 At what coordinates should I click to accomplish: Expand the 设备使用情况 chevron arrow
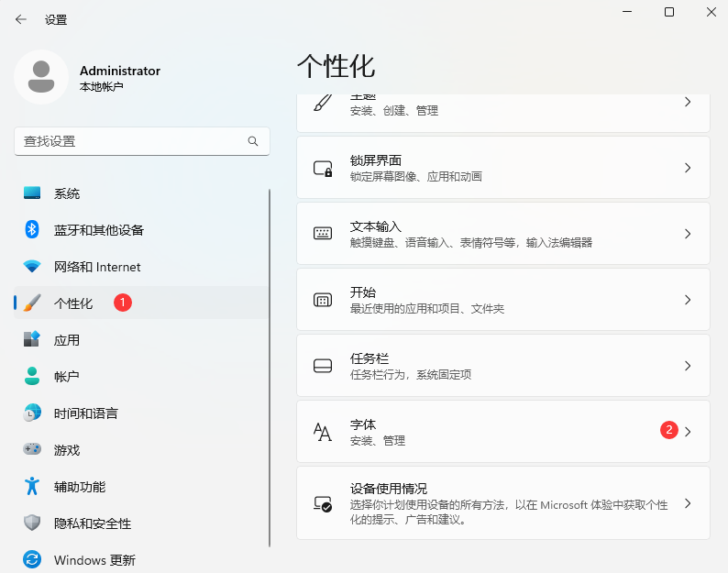point(688,503)
